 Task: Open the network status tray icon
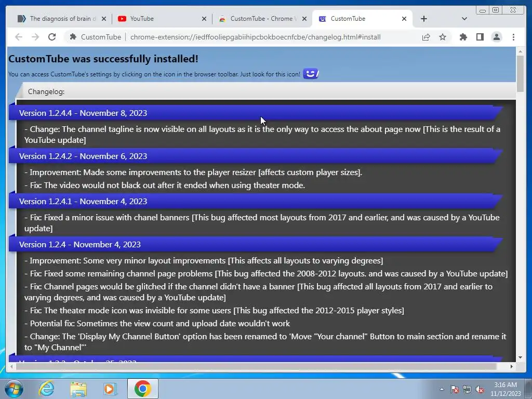pos(467,389)
